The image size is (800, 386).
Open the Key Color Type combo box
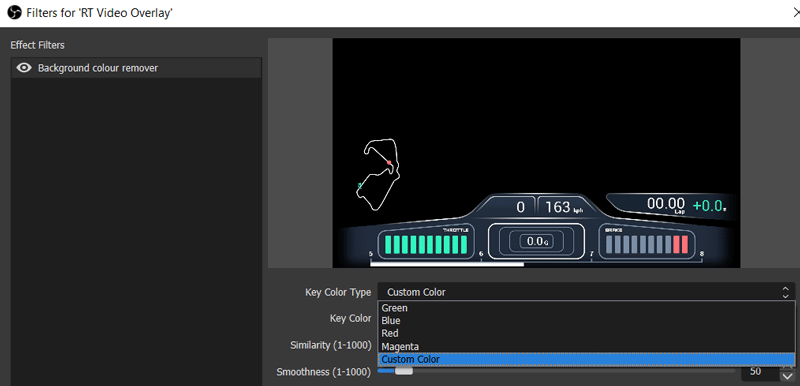[586, 292]
